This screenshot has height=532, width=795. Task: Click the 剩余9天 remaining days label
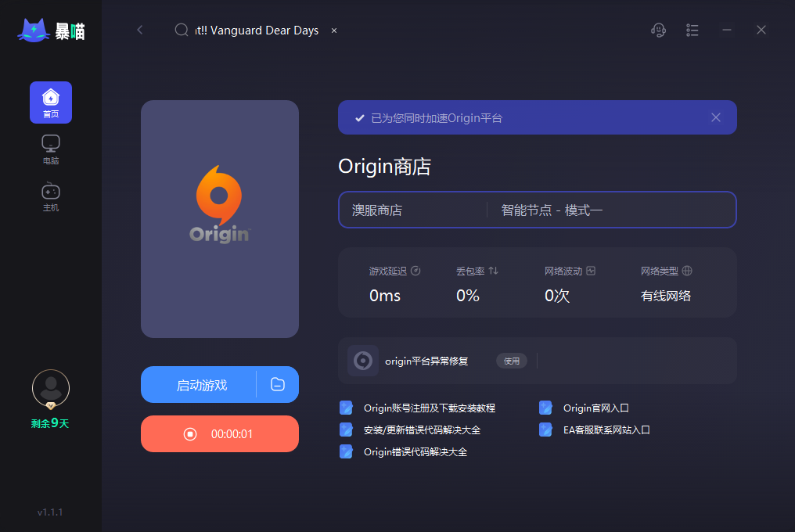(50, 423)
